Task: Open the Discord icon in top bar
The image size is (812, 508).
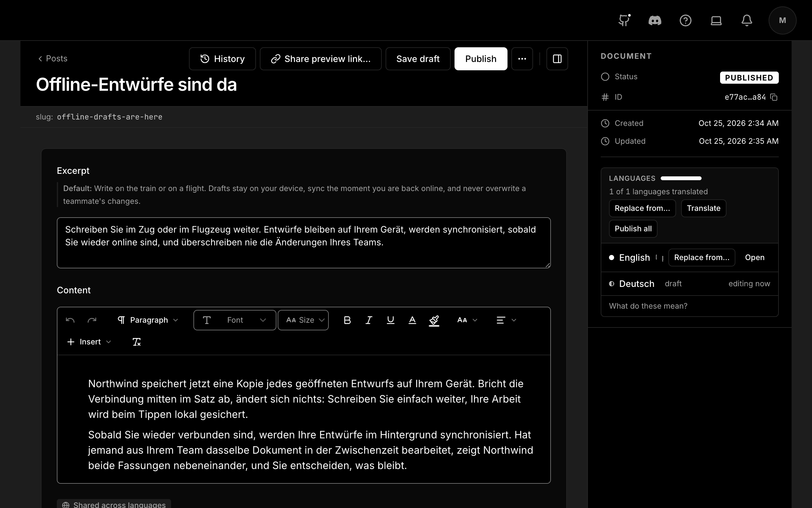Action: point(655,20)
